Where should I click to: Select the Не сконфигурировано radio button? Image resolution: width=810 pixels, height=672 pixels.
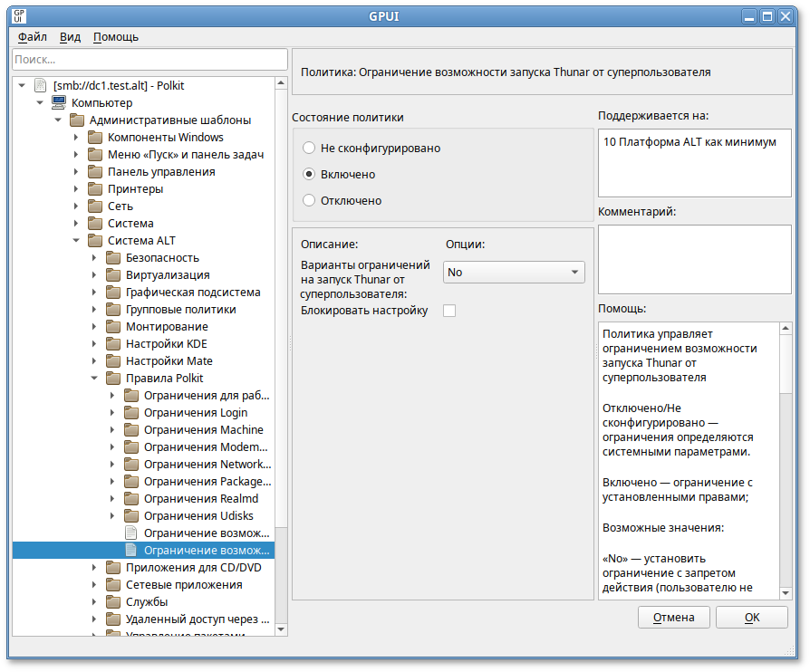(309, 148)
